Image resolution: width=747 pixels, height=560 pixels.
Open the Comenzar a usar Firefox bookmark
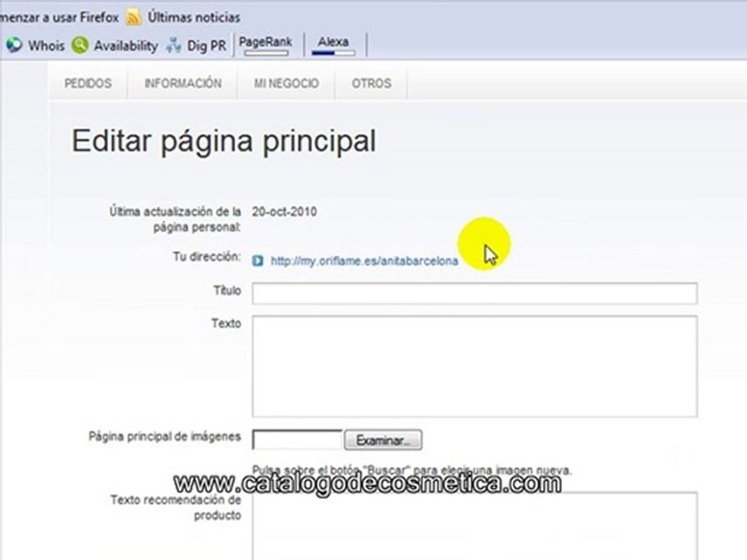[x=59, y=18]
